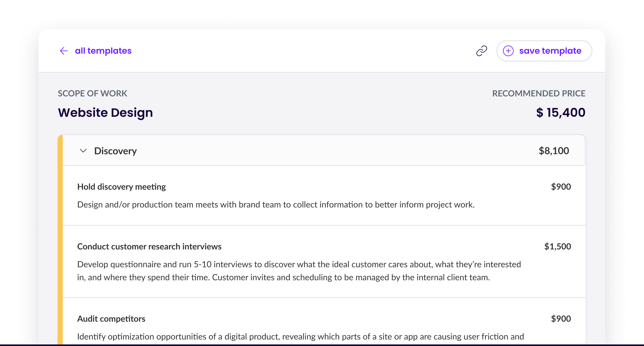Open the Audit competitors item
644x346 pixels.
point(111,319)
